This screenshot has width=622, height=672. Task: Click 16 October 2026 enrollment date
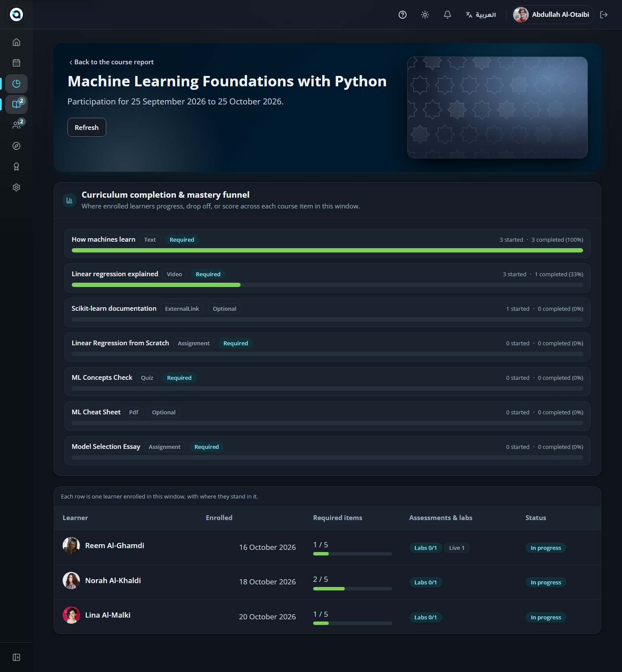(x=267, y=547)
